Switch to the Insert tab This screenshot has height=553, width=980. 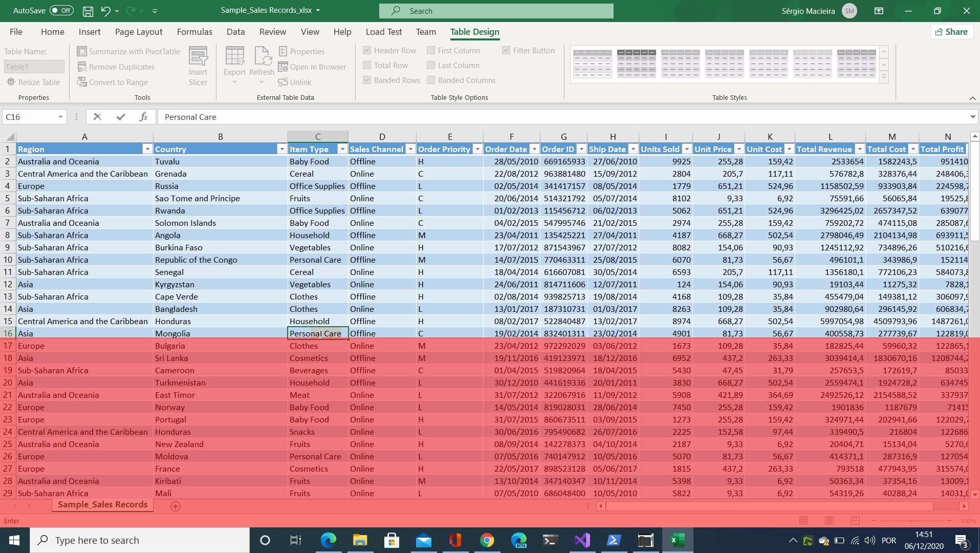90,32
